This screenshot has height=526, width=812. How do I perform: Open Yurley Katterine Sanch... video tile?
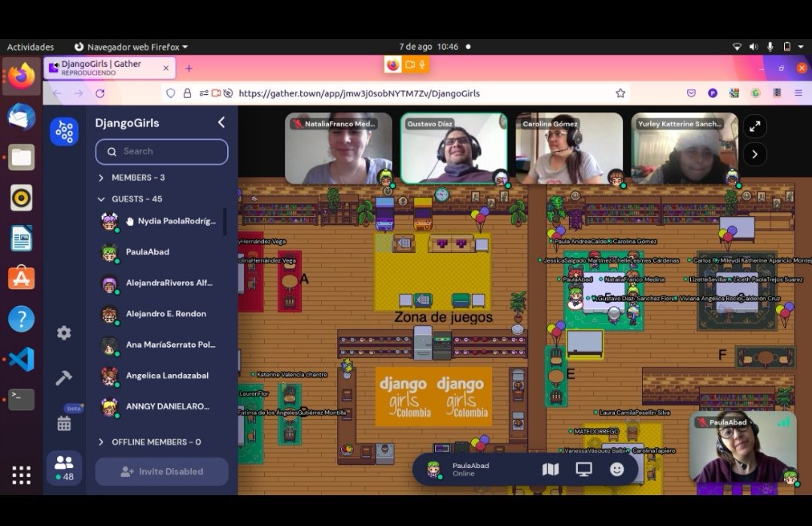(x=685, y=148)
